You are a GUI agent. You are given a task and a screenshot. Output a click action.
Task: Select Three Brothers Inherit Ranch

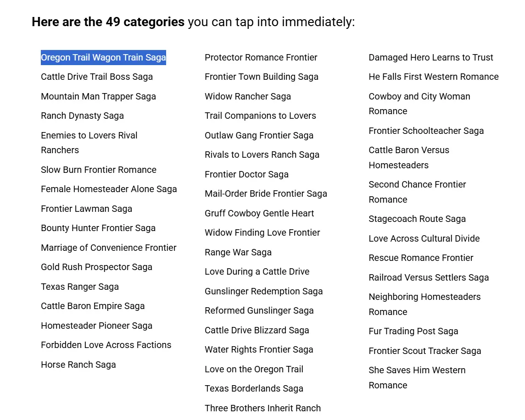pos(262,408)
